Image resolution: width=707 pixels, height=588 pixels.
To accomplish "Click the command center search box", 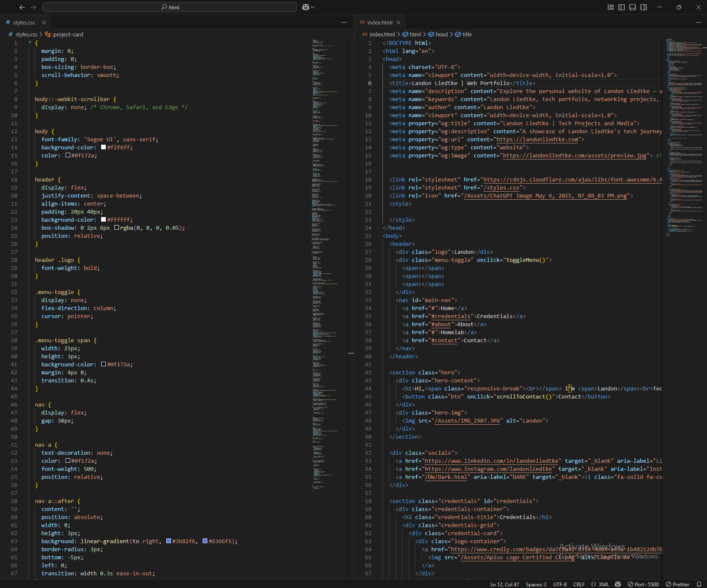I will (x=170, y=7).
